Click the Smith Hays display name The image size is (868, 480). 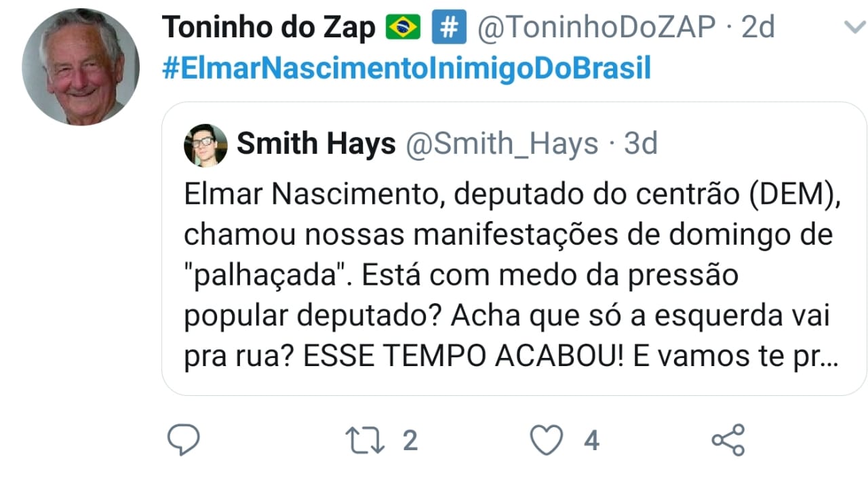(x=316, y=144)
